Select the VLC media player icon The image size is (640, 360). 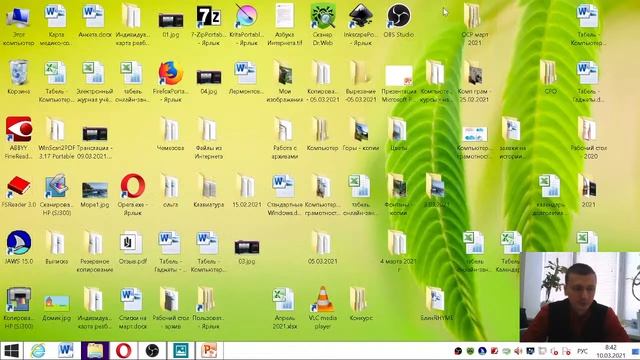(x=322, y=300)
